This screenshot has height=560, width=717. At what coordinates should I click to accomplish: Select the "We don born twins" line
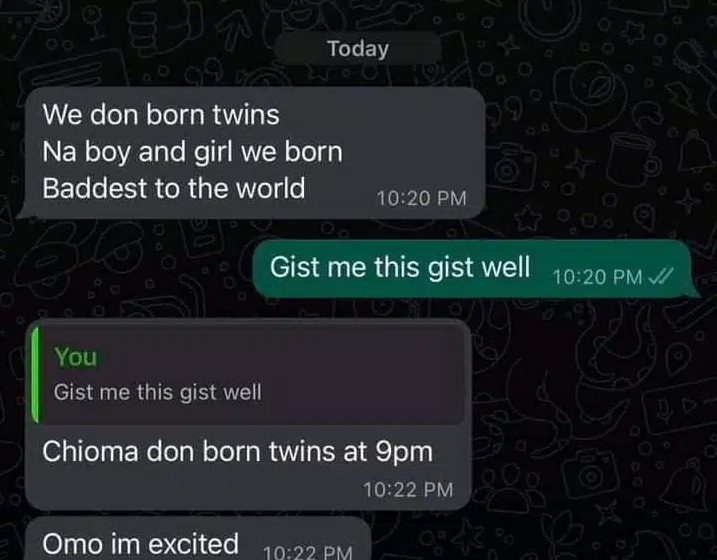click(161, 114)
